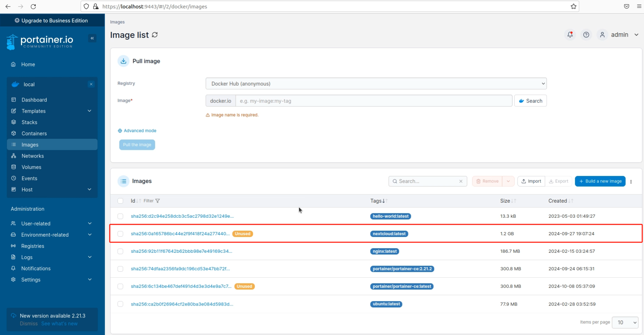Dismiss the new version notice

click(29, 323)
